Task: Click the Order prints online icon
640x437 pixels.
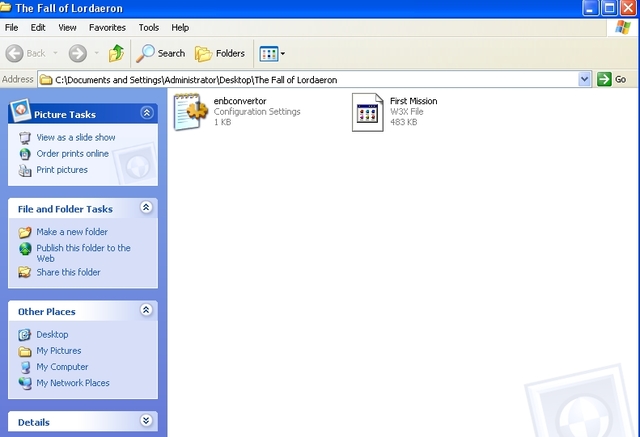Action: (x=25, y=154)
